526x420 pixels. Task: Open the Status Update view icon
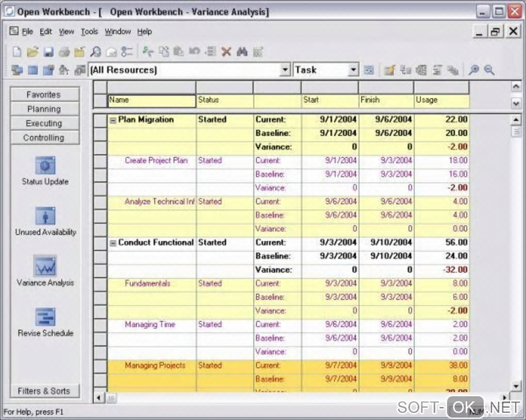[45, 165]
